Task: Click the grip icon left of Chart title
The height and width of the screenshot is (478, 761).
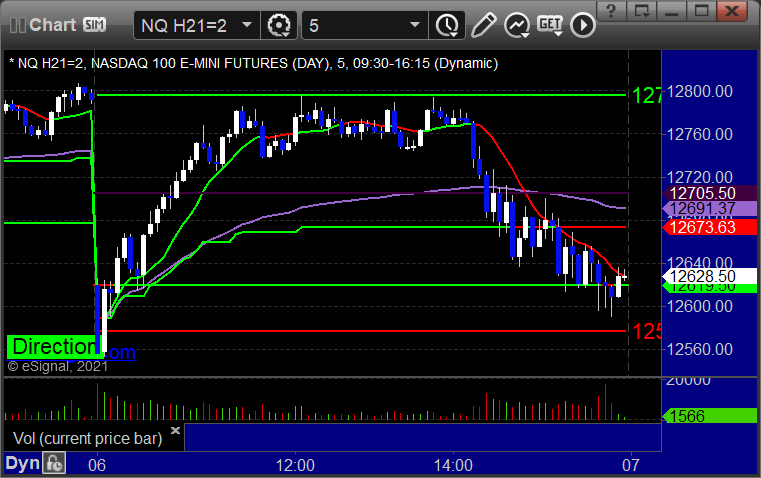Action: tap(18, 25)
